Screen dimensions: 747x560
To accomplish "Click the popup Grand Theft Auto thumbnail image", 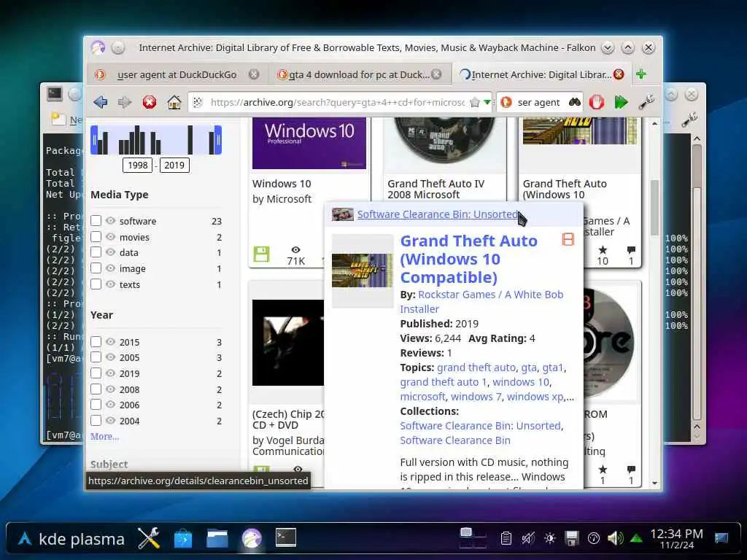I will 362,270.
